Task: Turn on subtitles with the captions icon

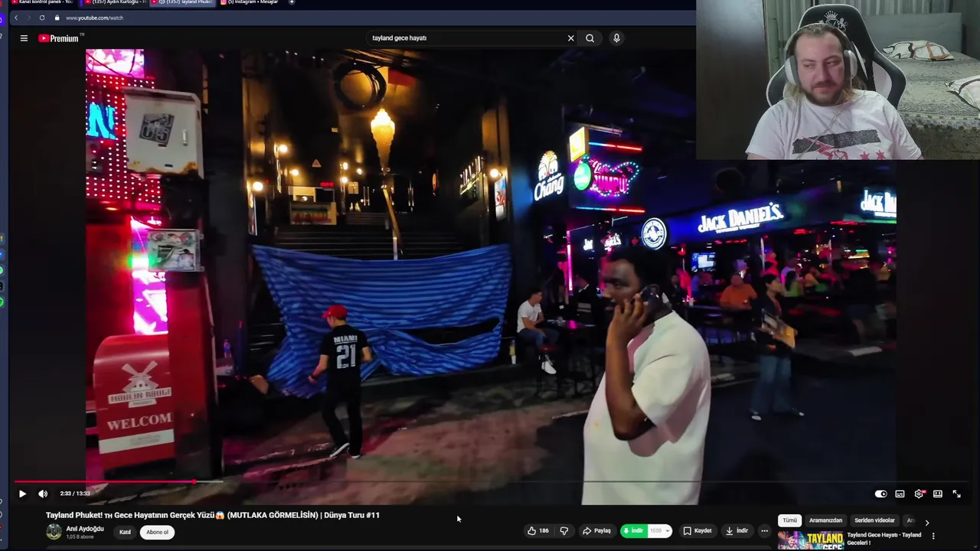Action: click(x=900, y=494)
